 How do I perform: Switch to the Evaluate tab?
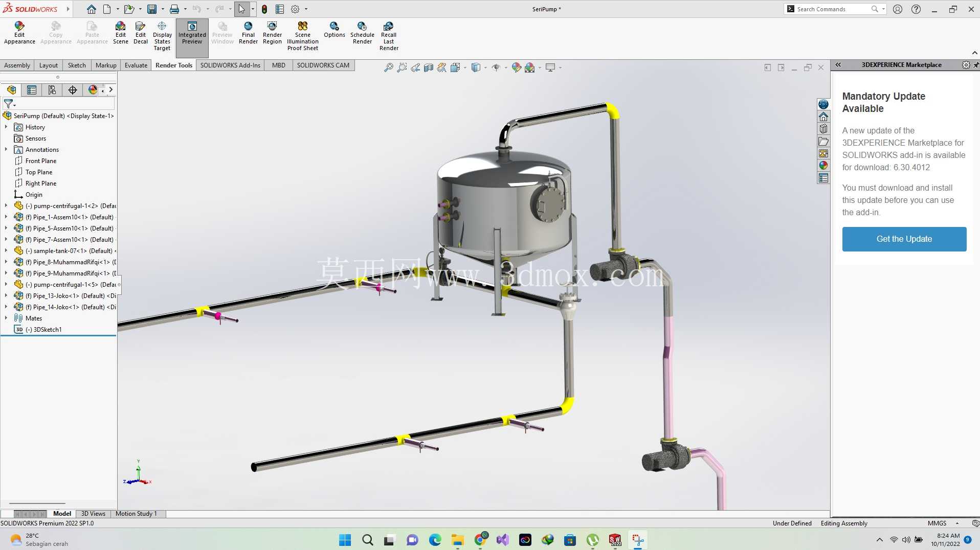tap(136, 65)
